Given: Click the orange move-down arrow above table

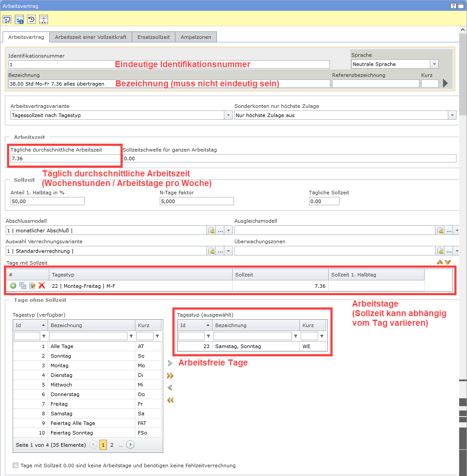Looking at the screenshot, I should pyautogui.click(x=447, y=262).
